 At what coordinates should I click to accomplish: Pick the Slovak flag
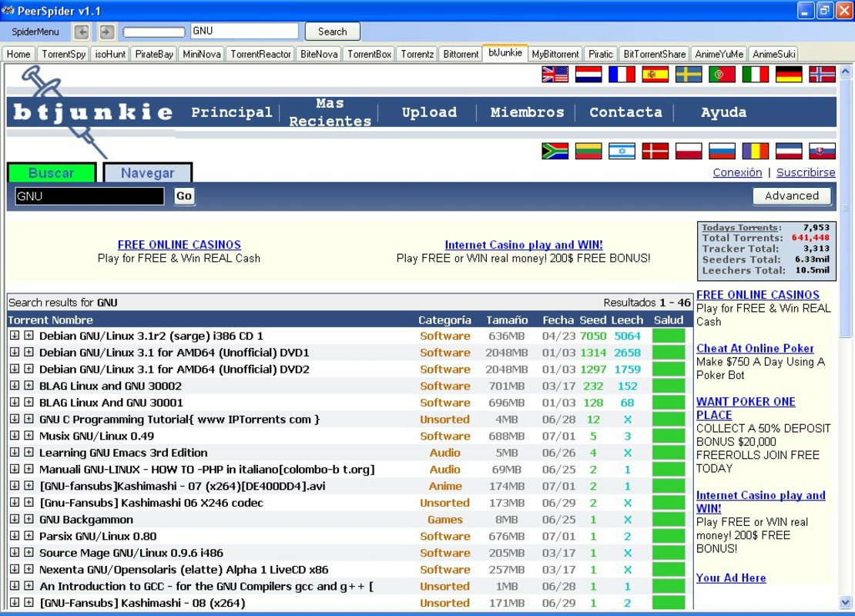click(822, 151)
